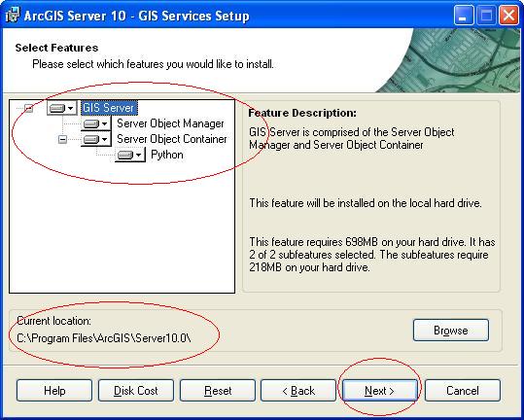Viewport: 524px width, 420px height.
Task: Open the Server Object Container install dropdown
Action: click(x=96, y=139)
